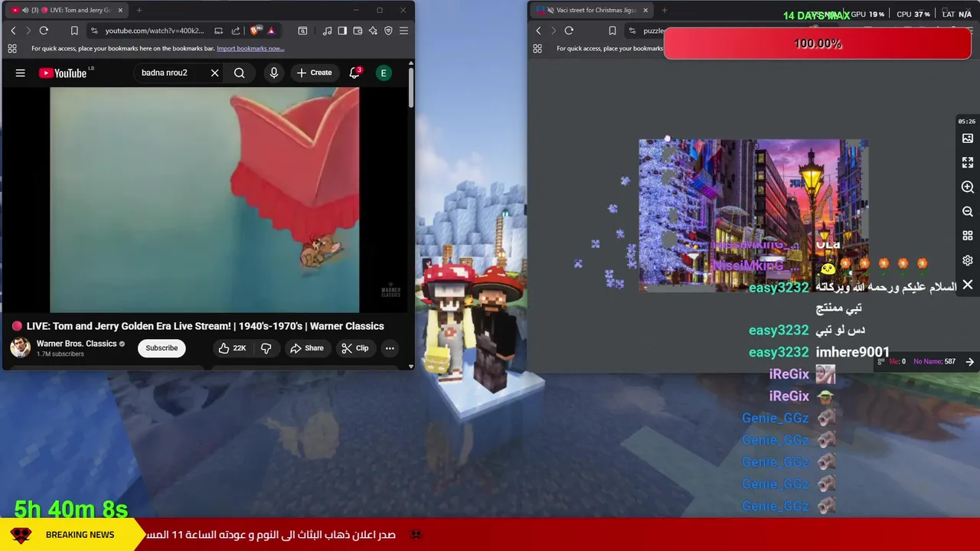
Task: Open Brave Shields lion icon
Action: 255,31
